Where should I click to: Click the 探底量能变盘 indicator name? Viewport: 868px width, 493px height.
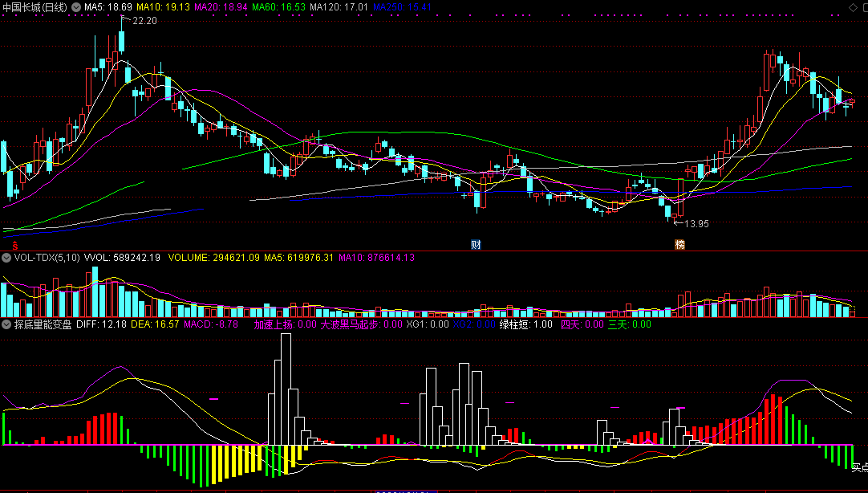(43, 324)
